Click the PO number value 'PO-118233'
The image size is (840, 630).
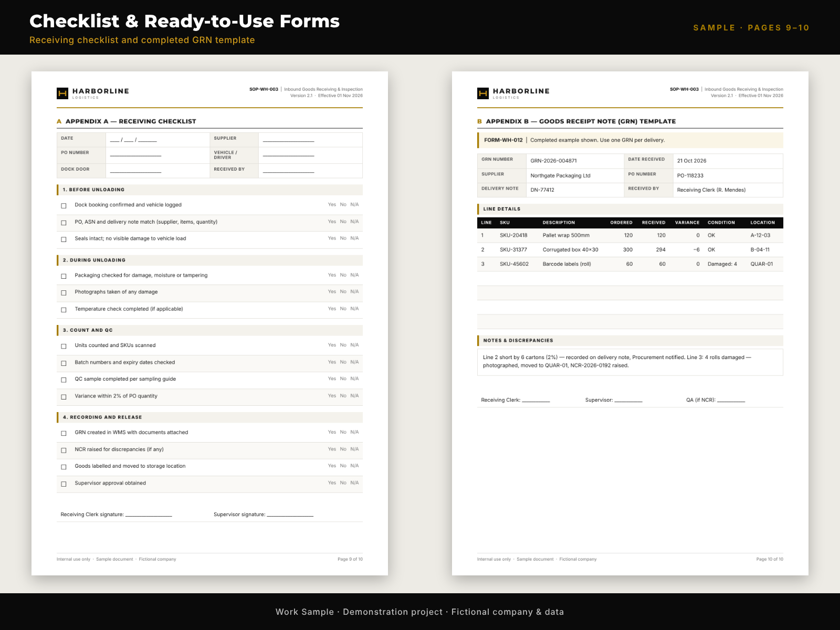[x=690, y=176]
